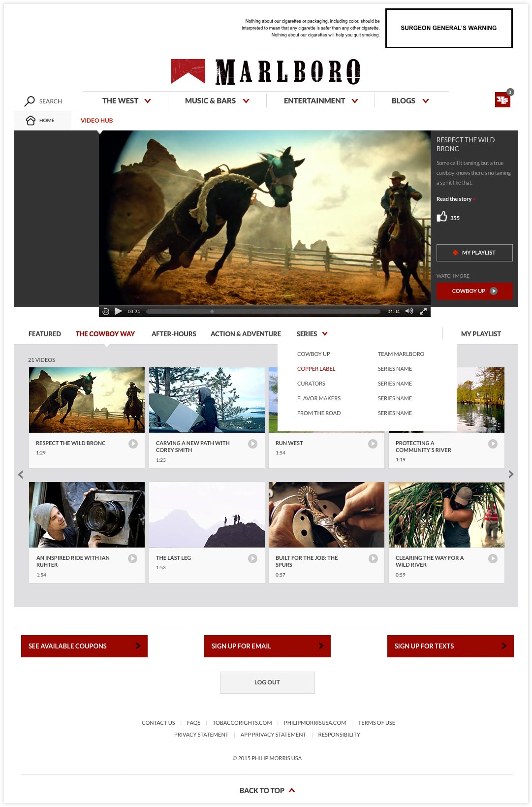
Task: Switch to Featured tab
Action: (x=45, y=334)
